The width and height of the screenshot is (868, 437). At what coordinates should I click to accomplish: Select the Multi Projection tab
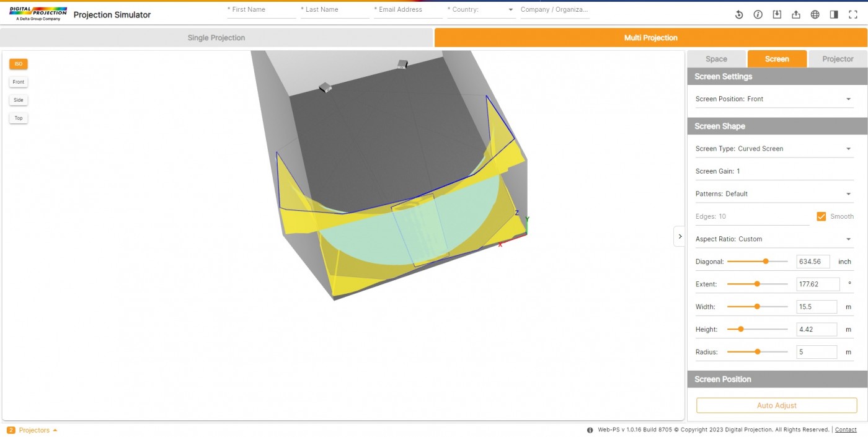pyautogui.click(x=651, y=38)
